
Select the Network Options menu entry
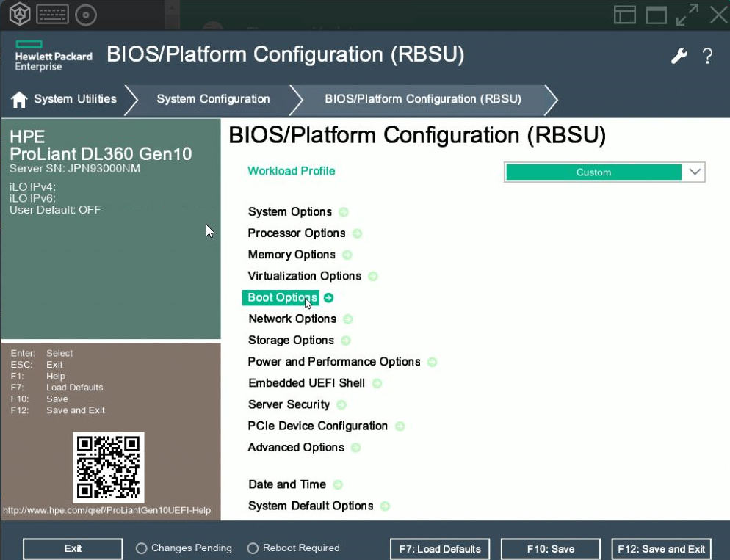click(292, 319)
